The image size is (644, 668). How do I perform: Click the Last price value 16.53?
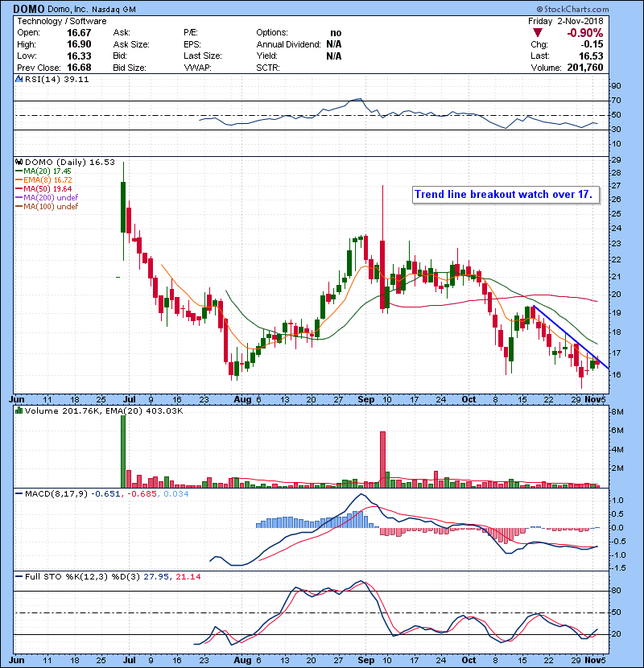[x=591, y=56]
